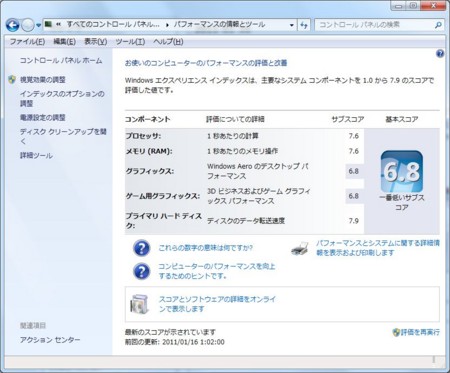Open コンピューターのパフォーマンスを向上 hints link
The image size is (450, 373).
pos(217,271)
